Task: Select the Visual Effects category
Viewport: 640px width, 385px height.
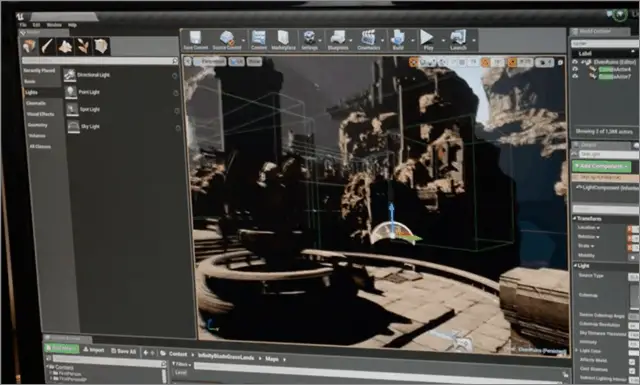Action: (x=40, y=114)
